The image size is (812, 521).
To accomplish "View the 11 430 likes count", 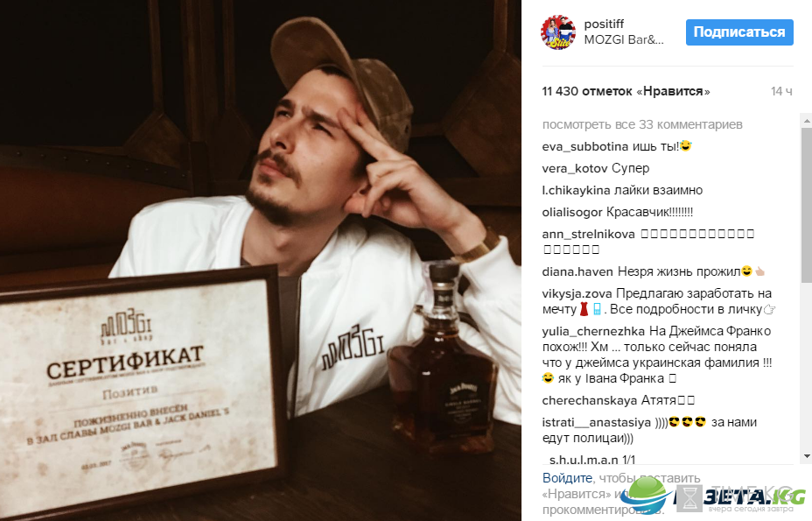I will (626, 91).
